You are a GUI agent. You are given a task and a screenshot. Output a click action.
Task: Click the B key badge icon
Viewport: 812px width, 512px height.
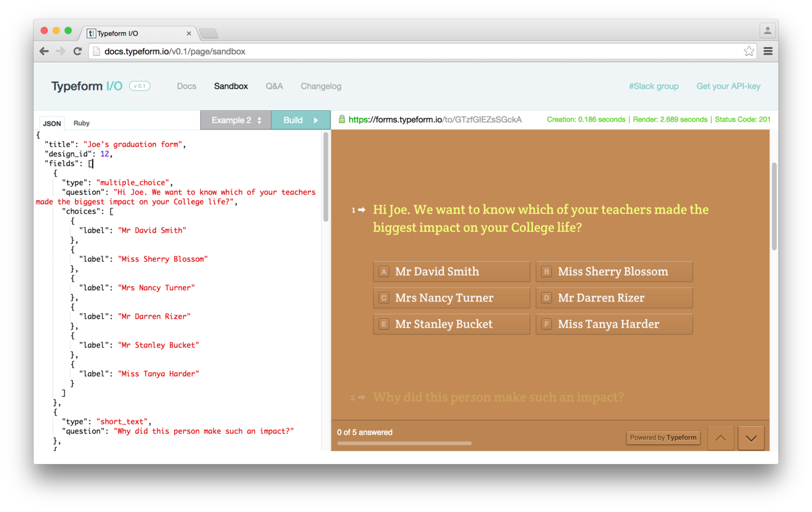pyautogui.click(x=547, y=271)
